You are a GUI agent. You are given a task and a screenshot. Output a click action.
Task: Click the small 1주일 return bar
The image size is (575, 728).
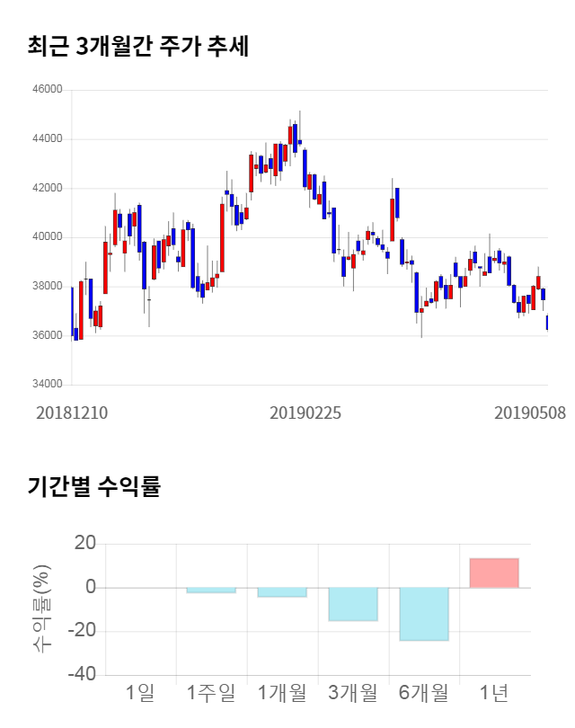pyautogui.click(x=211, y=590)
